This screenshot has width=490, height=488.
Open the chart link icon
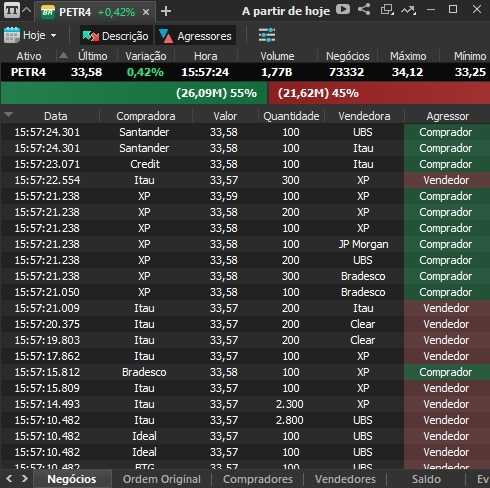(408, 10)
